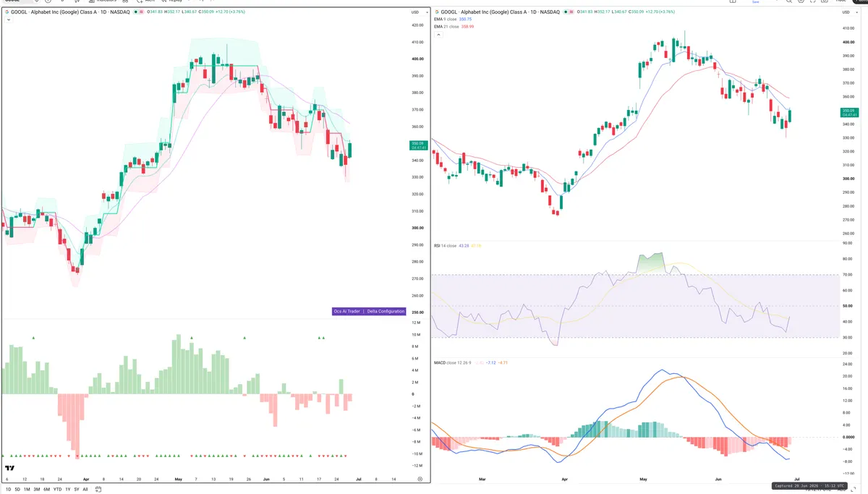Image resolution: width=868 pixels, height=494 pixels.
Task: Click the right chart GOOGL symbol title
Action: click(x=500, y=12)
